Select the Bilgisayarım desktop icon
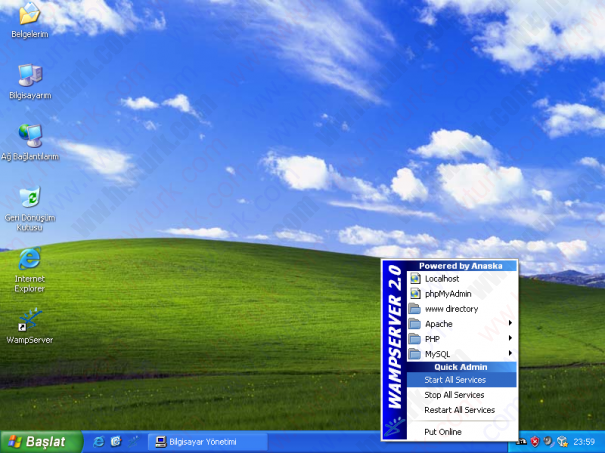Viewport: 605px width, 453px height. click(30, 82)
